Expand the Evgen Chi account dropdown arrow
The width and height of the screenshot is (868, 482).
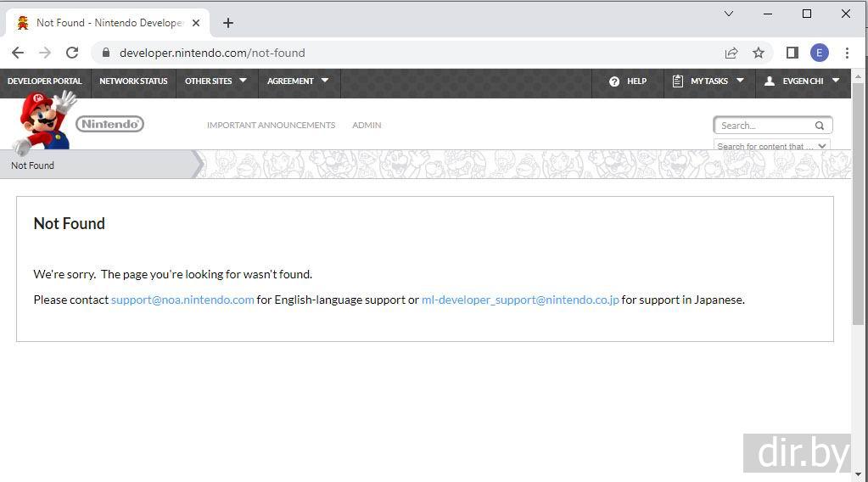click(x=836, y=81)
